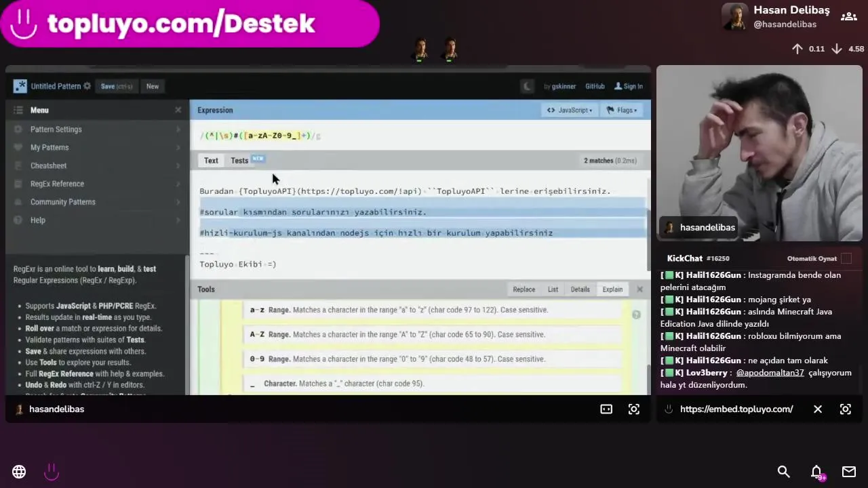Viewport: 868px width, 488px height.
Task: Close the embed.topluyo.com panel
Action: pyautogui.click(x=818, y=409)
